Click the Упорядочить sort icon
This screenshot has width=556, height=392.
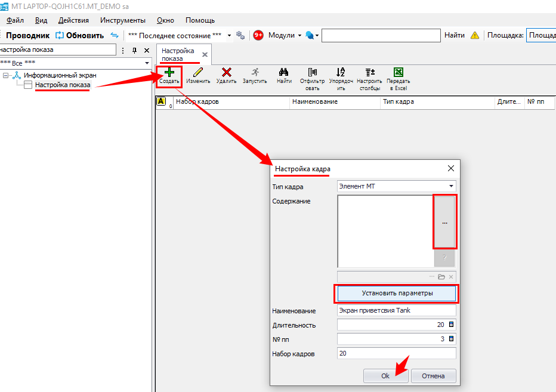tap(341, 73)
